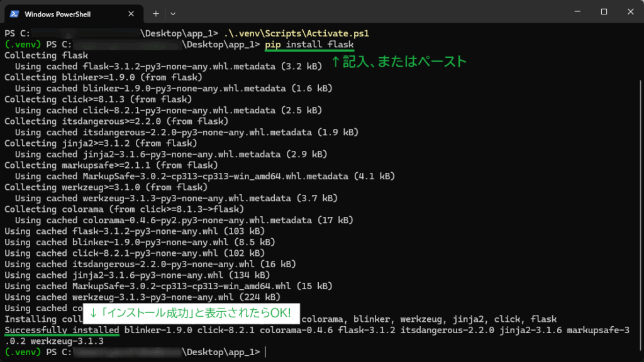Viewport: 644px width, 362px height.
Task: Click 'colorama, blinker, werkzeug, jinja2, click, flask' text
Action: (x=429, y=319)
